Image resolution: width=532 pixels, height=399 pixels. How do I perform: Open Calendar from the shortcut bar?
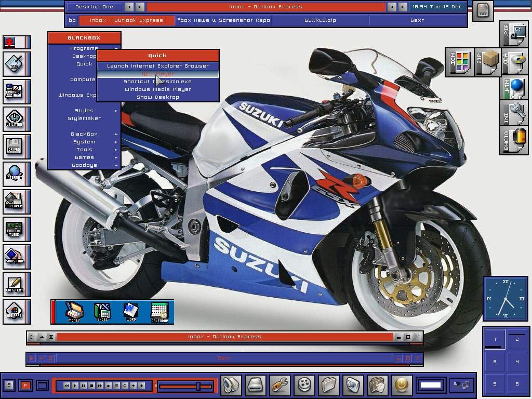pos(159,312)
